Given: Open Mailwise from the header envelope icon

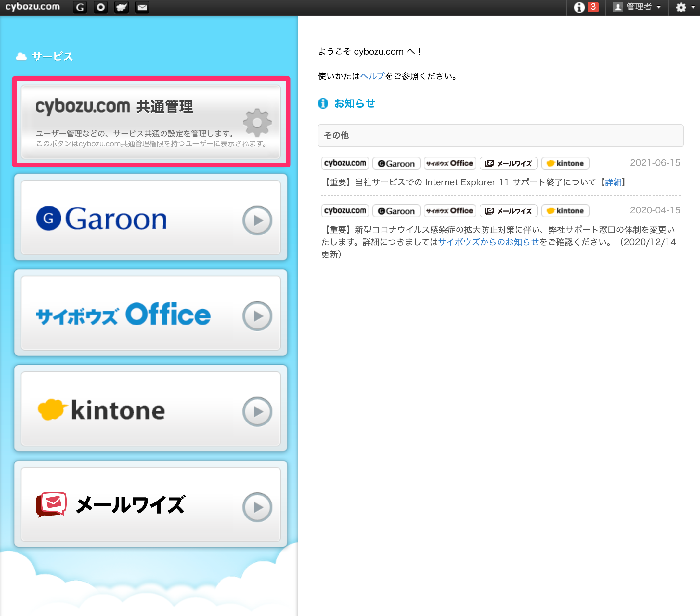Looking at the screenshot, I should (142, 7).
